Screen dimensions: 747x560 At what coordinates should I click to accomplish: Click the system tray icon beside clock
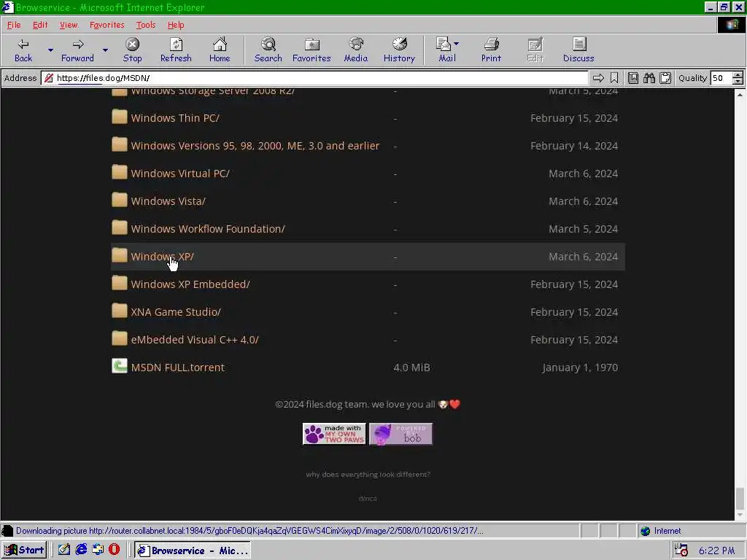pyautogui.click(x=681, y=551)
